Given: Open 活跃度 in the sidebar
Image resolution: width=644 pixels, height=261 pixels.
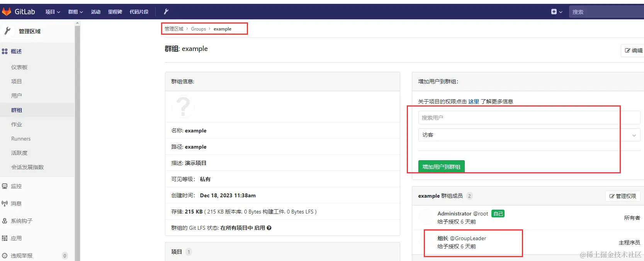Looking at the screenshot, I should click(19, 153).
